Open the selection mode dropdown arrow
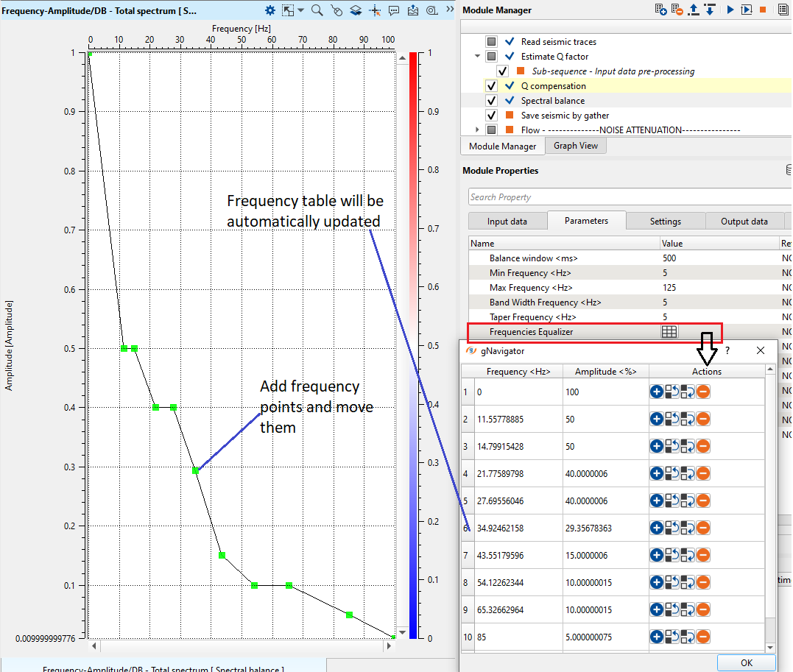793x672 pixels. (x=300, y=10)
